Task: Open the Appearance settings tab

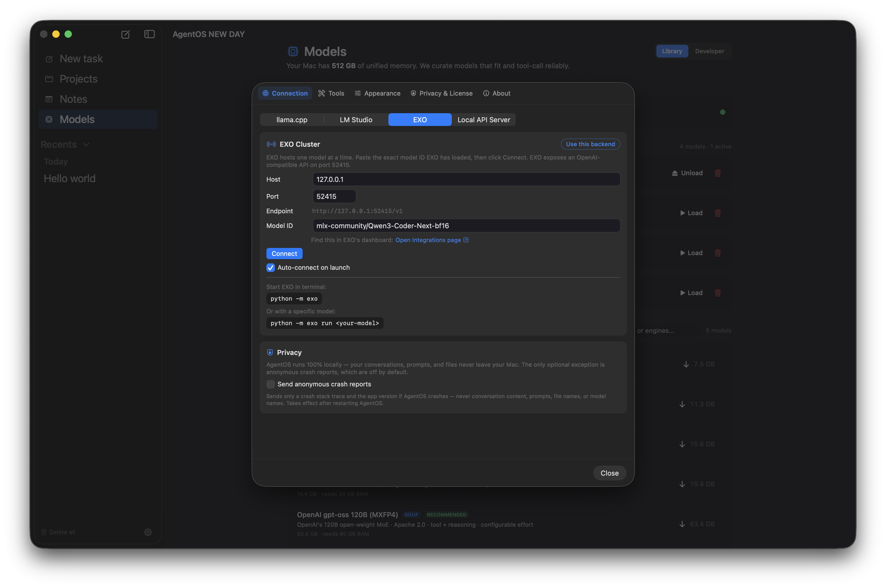Action: tap(377, 93)
